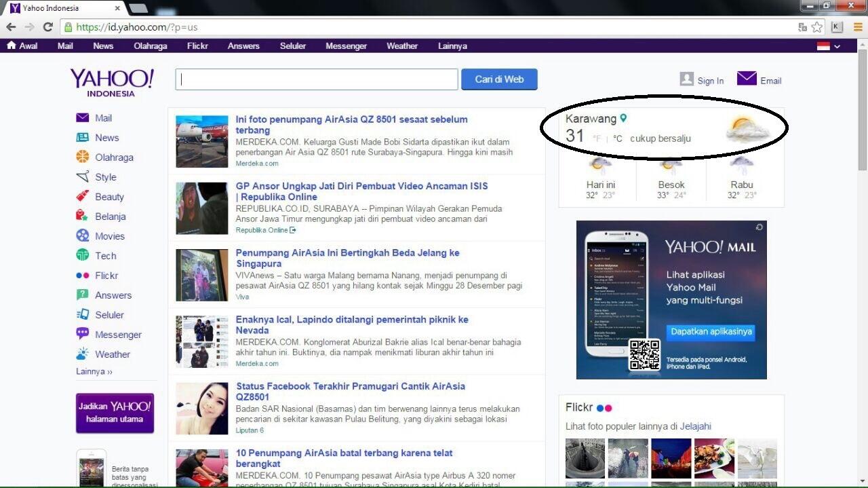The height and width of the screenshot is (488, 868).
Task: Click the Flickr dots icon in sidebar
Action: point(83,276)
